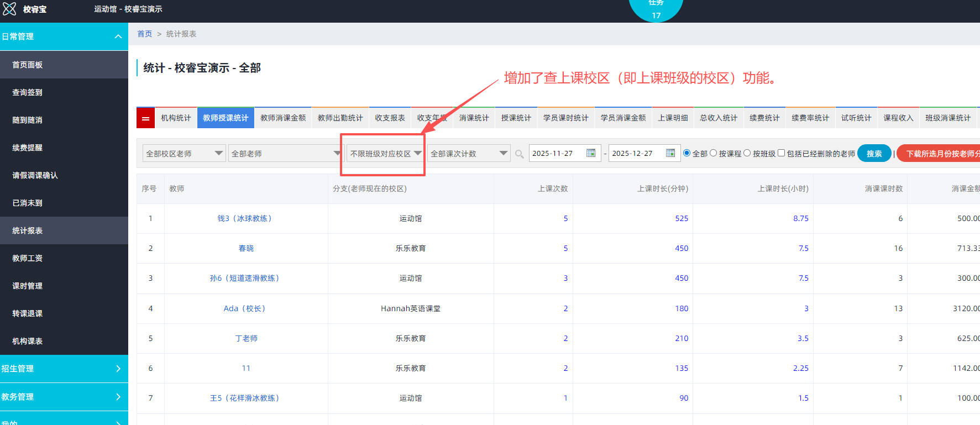
Task: Switch to the 机构统计 tab
Action: (x=176, y=118)
